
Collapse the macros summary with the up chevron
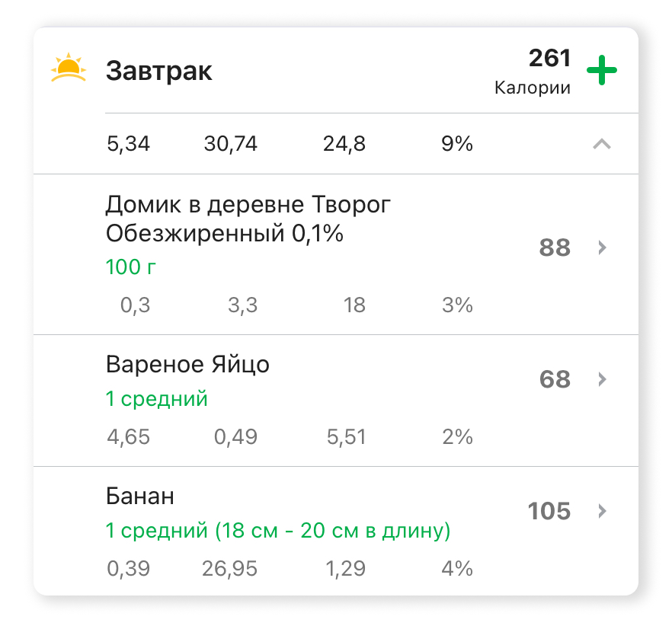[602, 145]
